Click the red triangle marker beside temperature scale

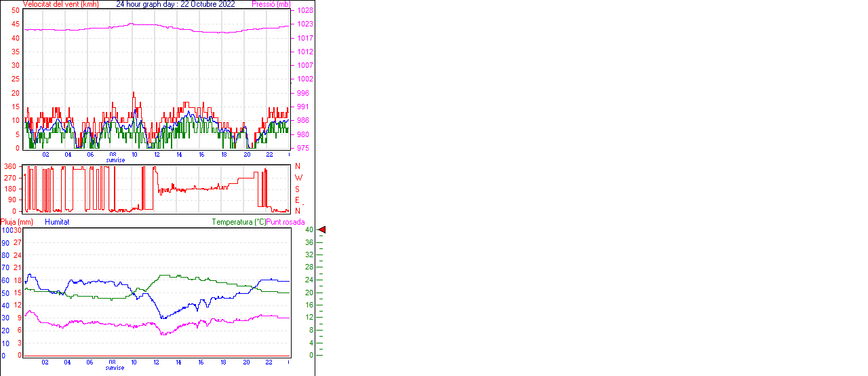[x=322, y=230]
